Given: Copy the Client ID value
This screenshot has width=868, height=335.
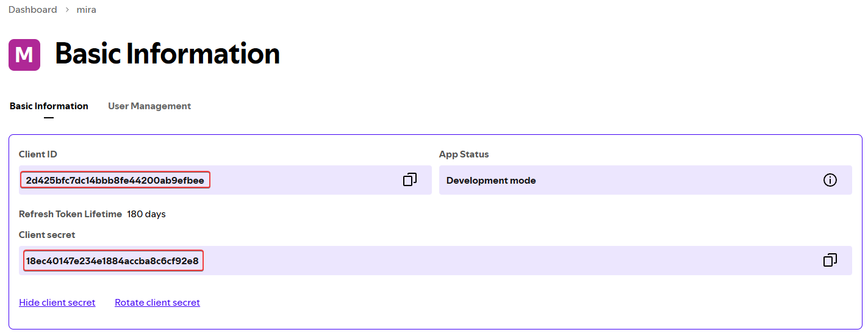Looking at the screenshot, I should (x=410, y=179).
